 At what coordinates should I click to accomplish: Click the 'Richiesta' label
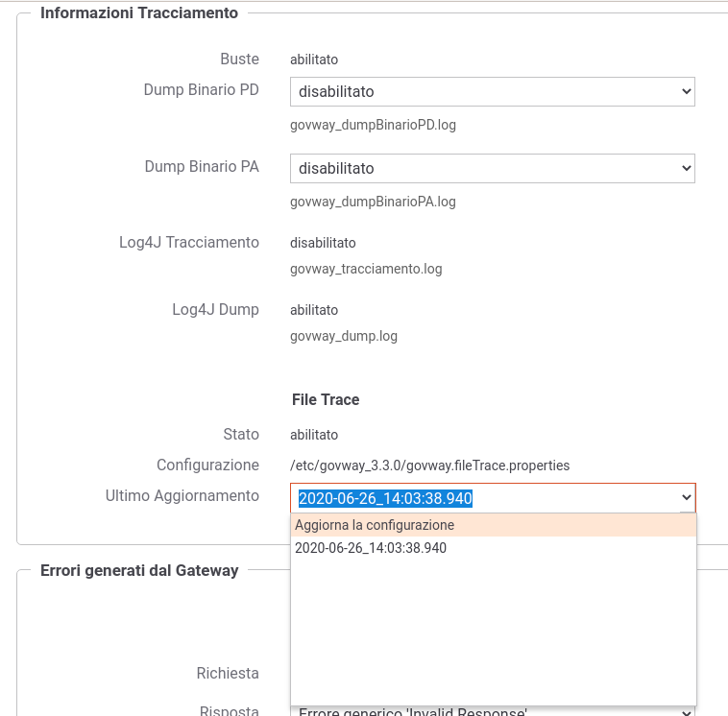[228, 673]
